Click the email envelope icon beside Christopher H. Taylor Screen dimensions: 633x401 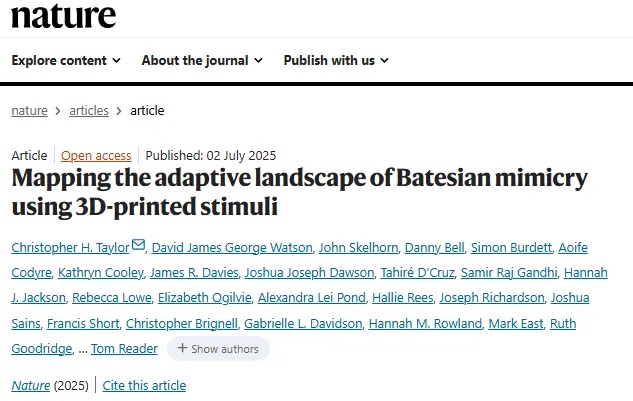tap(138, 245)
